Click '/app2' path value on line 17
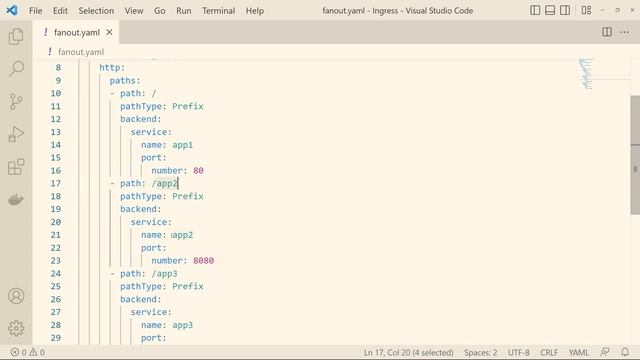Viewport: 640px width, 360px height. 164,183
